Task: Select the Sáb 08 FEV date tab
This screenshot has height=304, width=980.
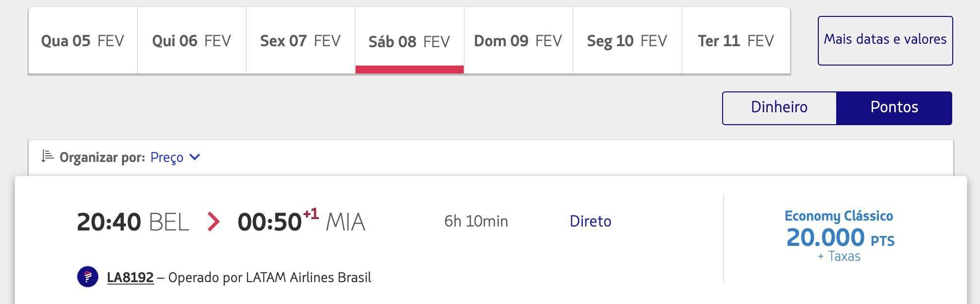Action: click(410, 41)
